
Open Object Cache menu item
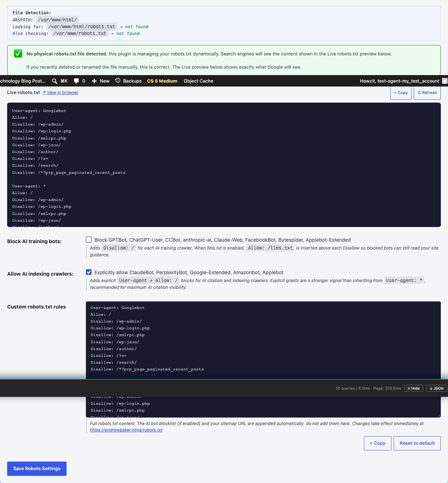coord(199,81)
